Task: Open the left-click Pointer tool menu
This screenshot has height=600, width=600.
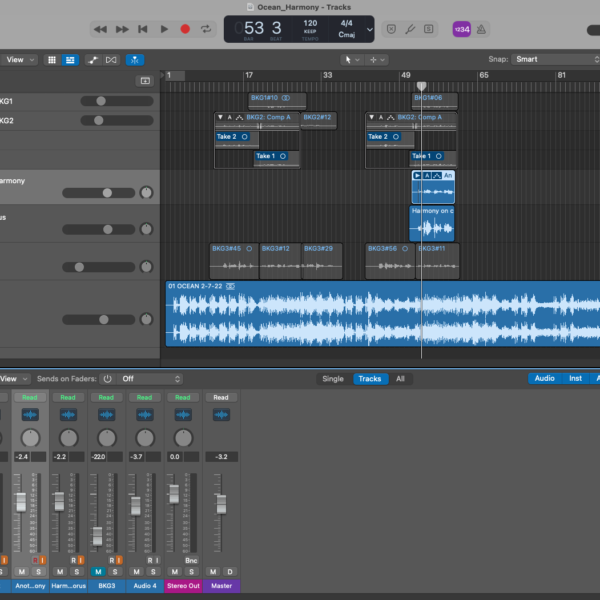Action: 352,60
